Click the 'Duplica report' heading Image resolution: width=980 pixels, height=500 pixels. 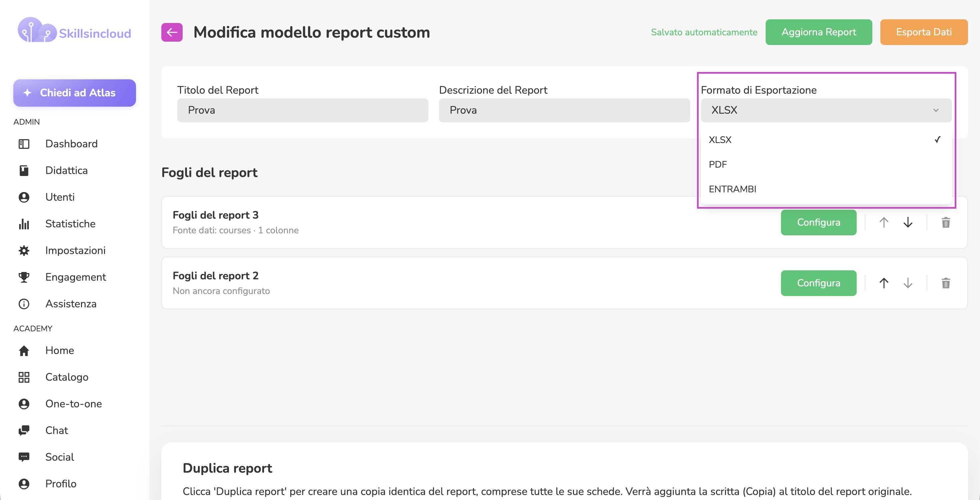pyautogui.click(x=227, y=468)
